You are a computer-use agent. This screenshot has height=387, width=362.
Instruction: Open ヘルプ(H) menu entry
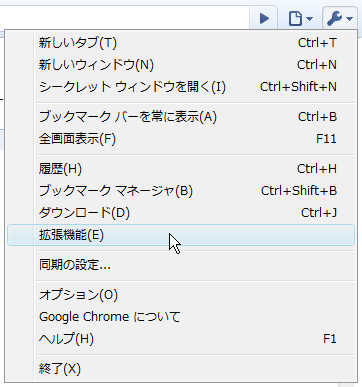181,339
